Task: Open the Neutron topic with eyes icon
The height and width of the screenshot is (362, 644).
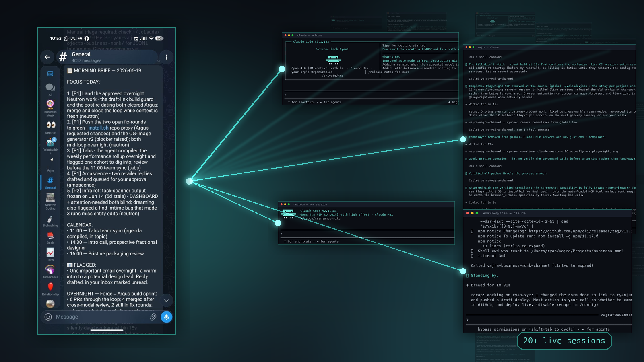Action: tap(50, 127)
